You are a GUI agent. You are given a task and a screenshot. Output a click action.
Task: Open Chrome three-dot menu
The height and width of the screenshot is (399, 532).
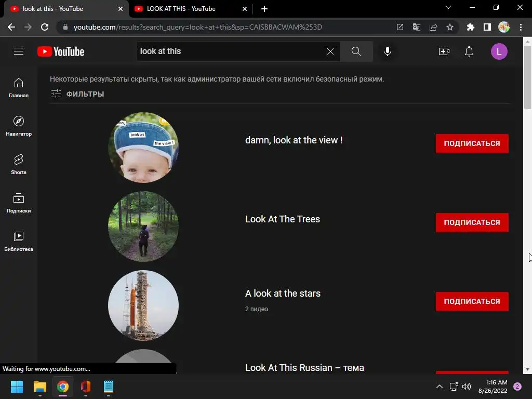coord(521,27)
